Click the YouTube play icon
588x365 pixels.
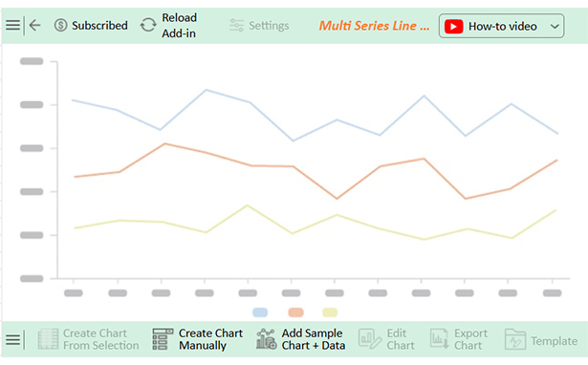pyautogui.click(x=453, y=27)
